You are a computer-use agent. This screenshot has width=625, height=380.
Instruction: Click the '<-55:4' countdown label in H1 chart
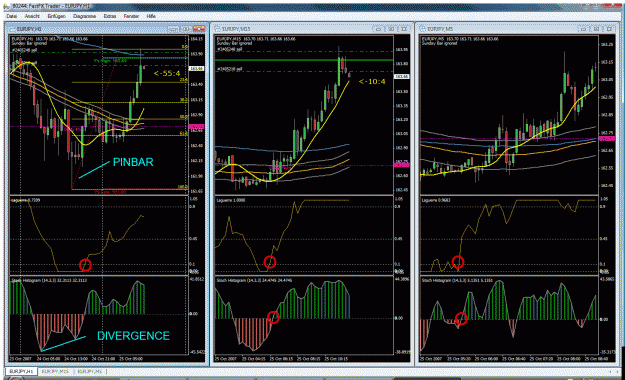(167, 73)
